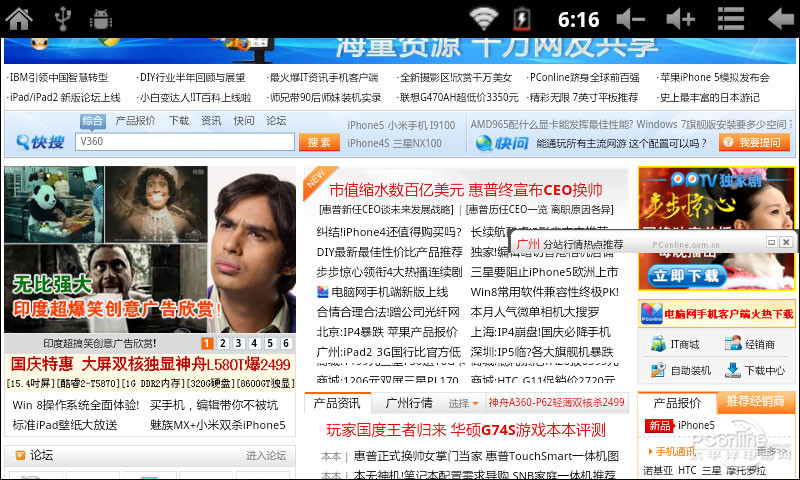The height and width of the screenshot is (480, 800).
Task: Open 三星要阻止iPhone5欧洲上市
Action: point(544,272)
